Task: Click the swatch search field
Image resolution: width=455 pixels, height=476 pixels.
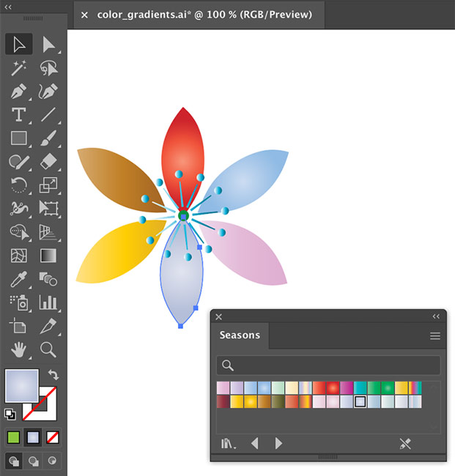Action: coord(328,365)
